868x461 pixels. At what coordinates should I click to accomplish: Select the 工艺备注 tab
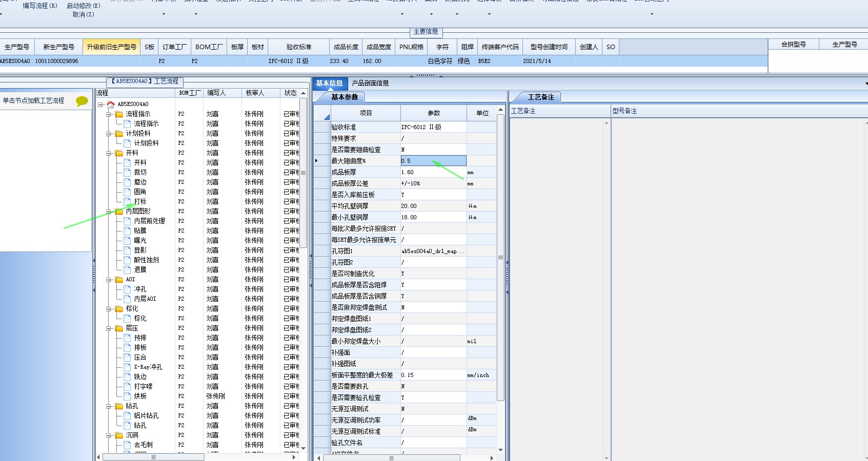(x=541, y=97)
